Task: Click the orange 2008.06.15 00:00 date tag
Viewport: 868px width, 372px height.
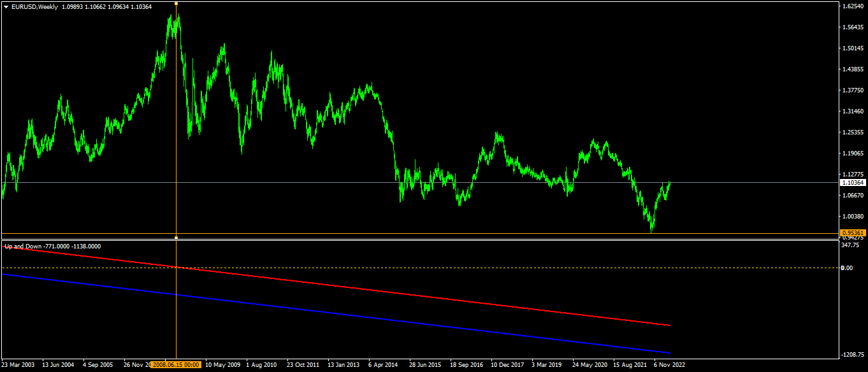Action: click(176, 365)
